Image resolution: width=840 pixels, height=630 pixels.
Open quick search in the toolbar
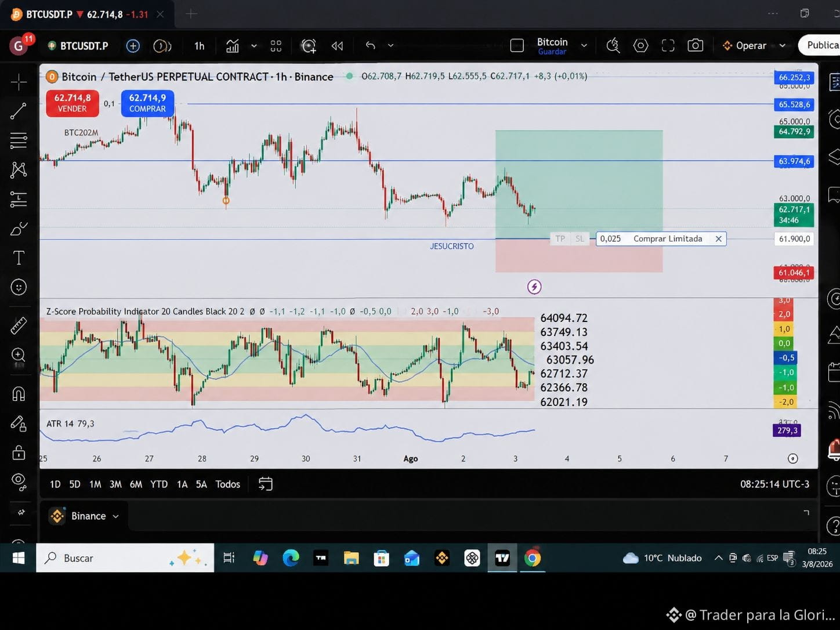point(613,46)
